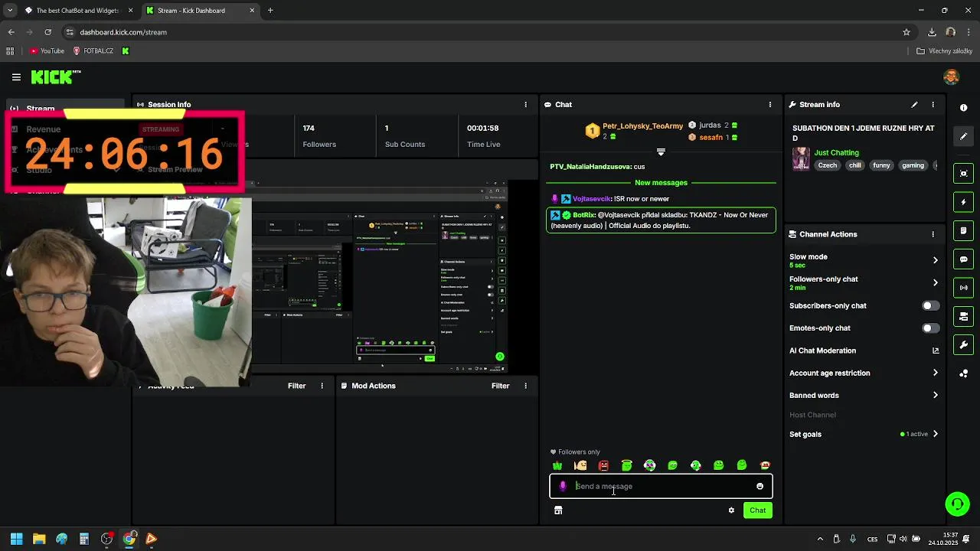
Task: Open Windows Start menu
Action: coord(16,539)
